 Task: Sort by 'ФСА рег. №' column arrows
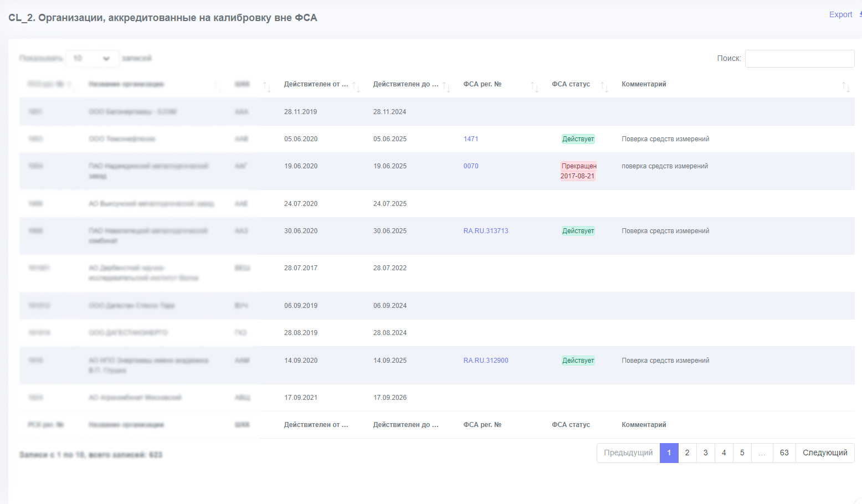(x=535, y=87)
